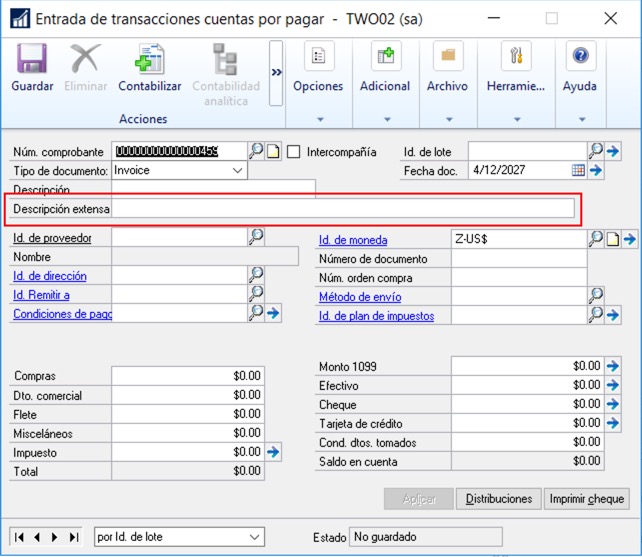
Task: Expand the Acciones toolbar overflow chevron
Action: pos(276,73)
